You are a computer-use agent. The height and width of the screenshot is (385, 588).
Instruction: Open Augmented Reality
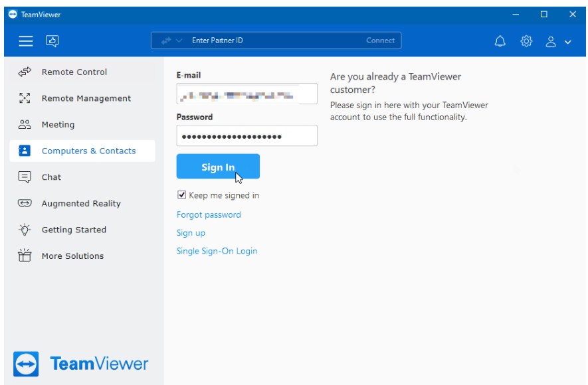(x=82, y=203)
